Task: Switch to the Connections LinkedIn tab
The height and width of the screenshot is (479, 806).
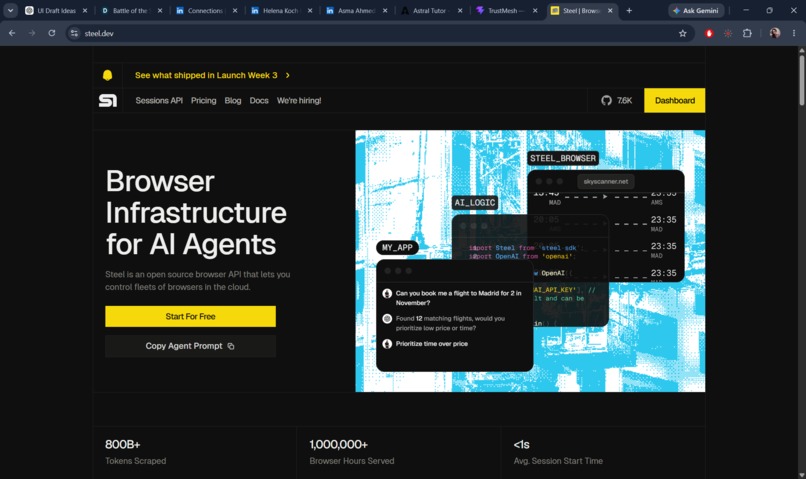Action: (206, 10)
